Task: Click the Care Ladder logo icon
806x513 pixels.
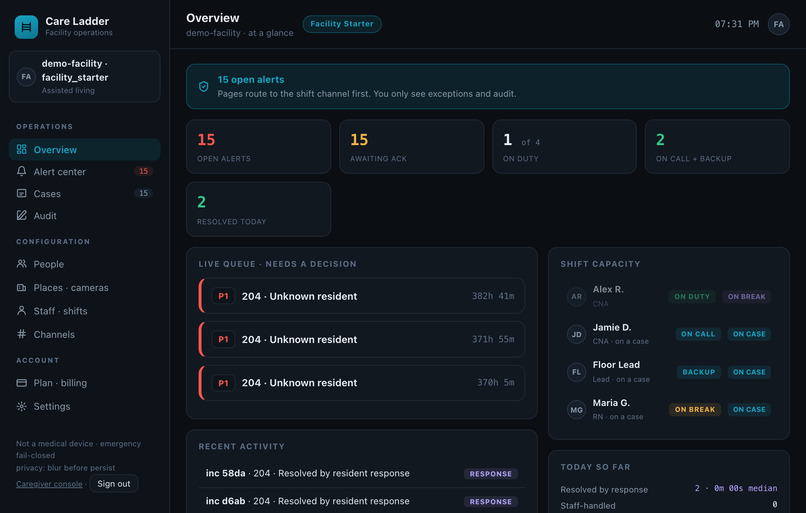Action: 26,27
